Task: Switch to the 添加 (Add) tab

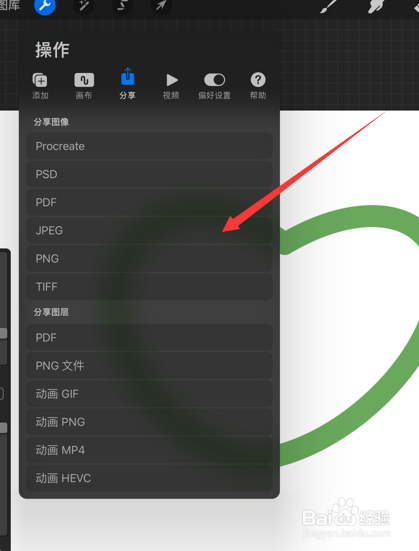Action: click(x=40, y=86)
